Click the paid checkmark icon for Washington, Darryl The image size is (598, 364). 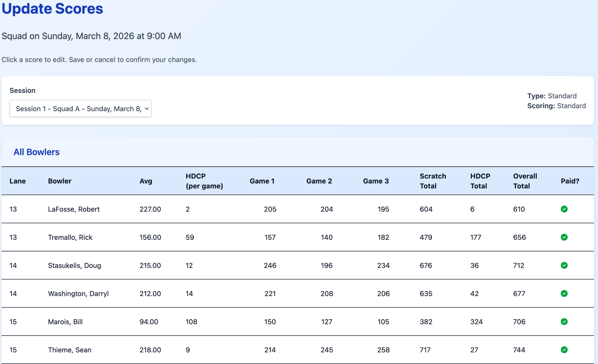tap(564, 293)
